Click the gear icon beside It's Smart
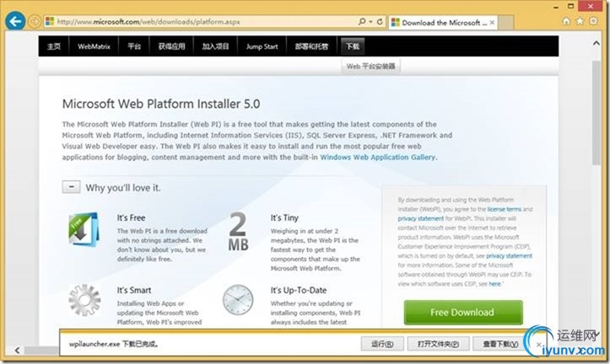 click(84, 299)
